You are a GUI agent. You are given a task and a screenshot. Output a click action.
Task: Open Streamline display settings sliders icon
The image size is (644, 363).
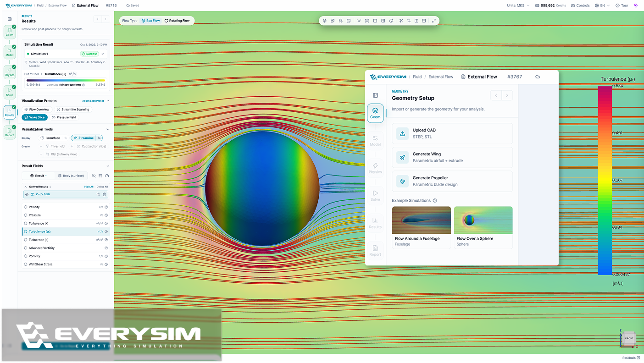point(99,138)
